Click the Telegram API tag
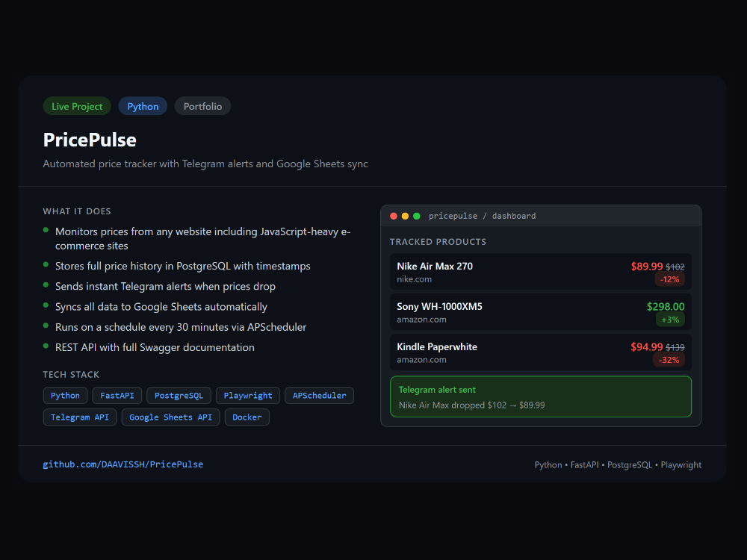The width and height of the screenshot is (747, 560). [x=80, y=417]
